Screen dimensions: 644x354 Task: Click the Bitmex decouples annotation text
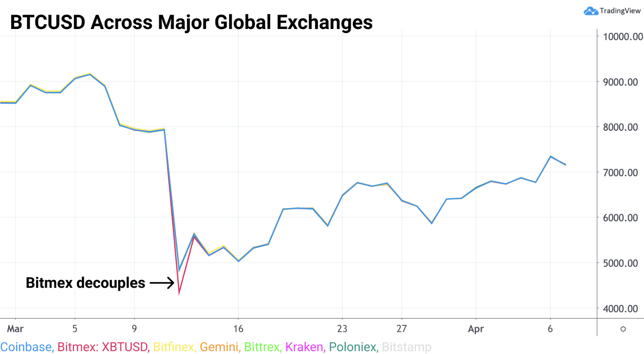pos(86,283)
